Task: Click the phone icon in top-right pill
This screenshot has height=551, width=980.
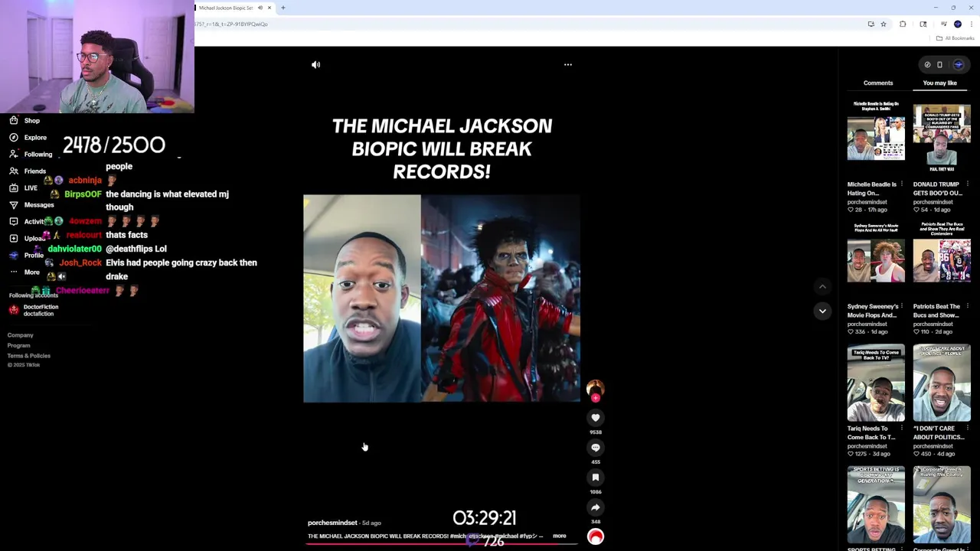Action: [x=940, y=64]
